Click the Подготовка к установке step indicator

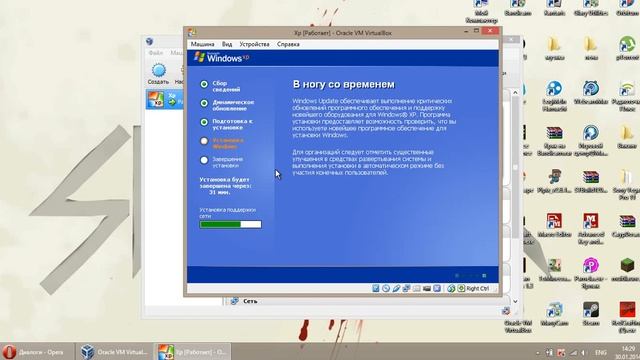coord(204,122)
